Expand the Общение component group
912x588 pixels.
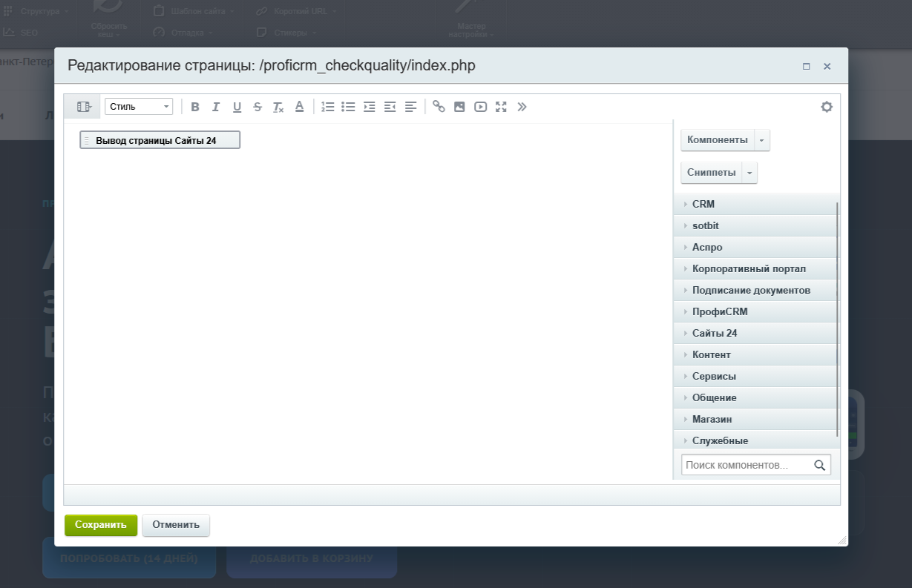(755, 397)
